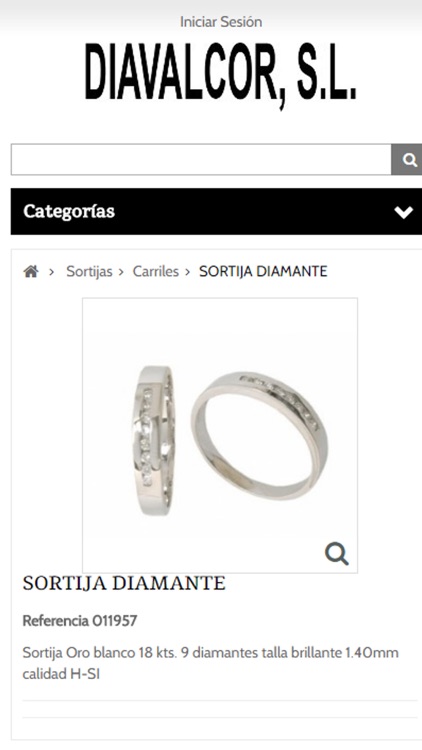Click the Referencia 011957 text

tap(80, 621)
